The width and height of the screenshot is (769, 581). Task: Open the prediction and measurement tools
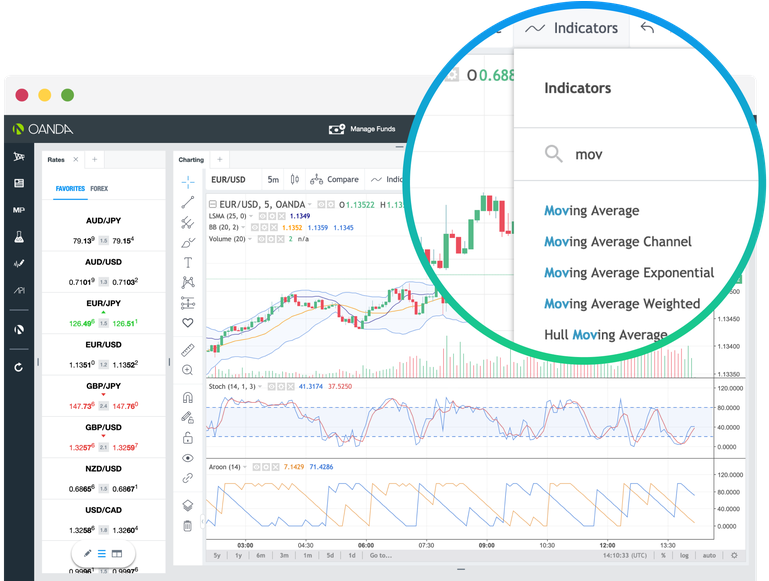point(188,303)
